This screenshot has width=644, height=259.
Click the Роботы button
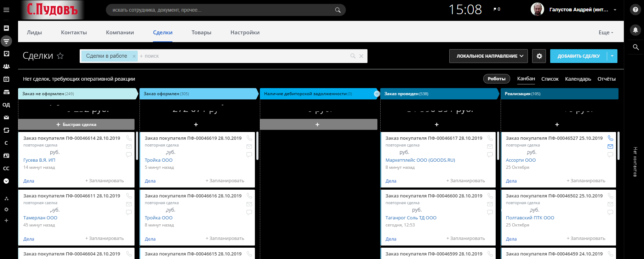pyautogui.click(x=496, y=79)
